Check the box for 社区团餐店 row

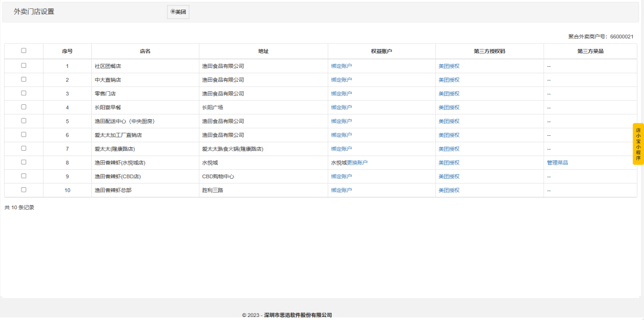[23, 66]
